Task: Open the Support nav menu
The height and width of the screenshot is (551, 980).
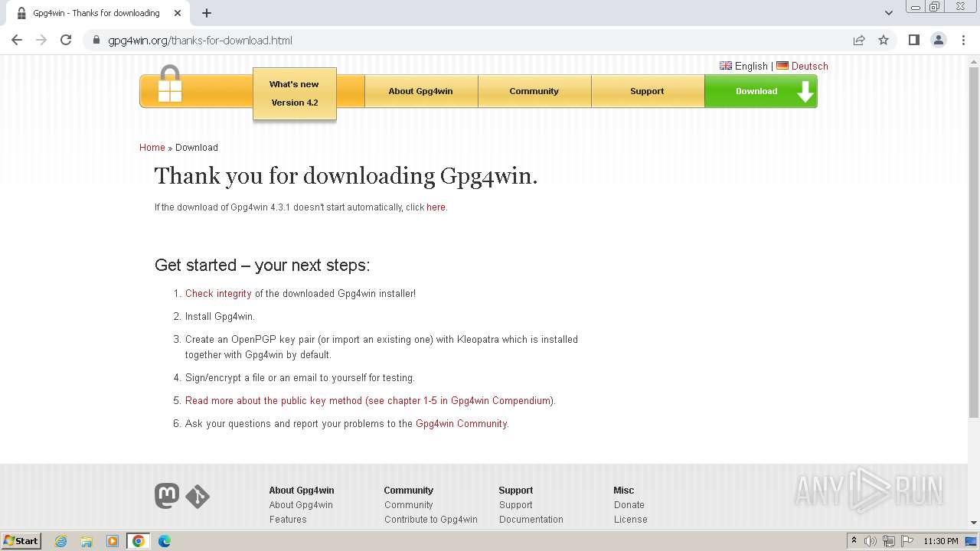Action: coord(648,91)
